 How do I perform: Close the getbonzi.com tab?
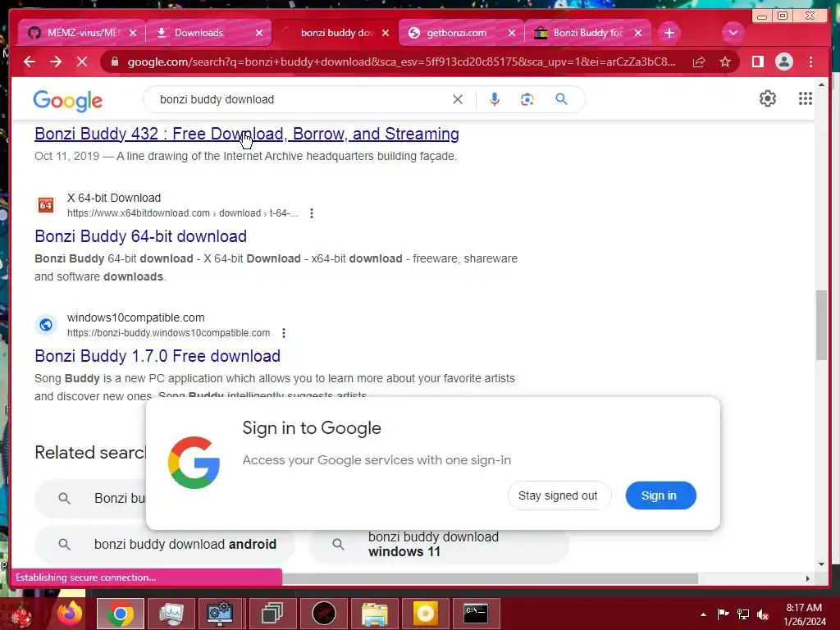(x=512, y=33)
